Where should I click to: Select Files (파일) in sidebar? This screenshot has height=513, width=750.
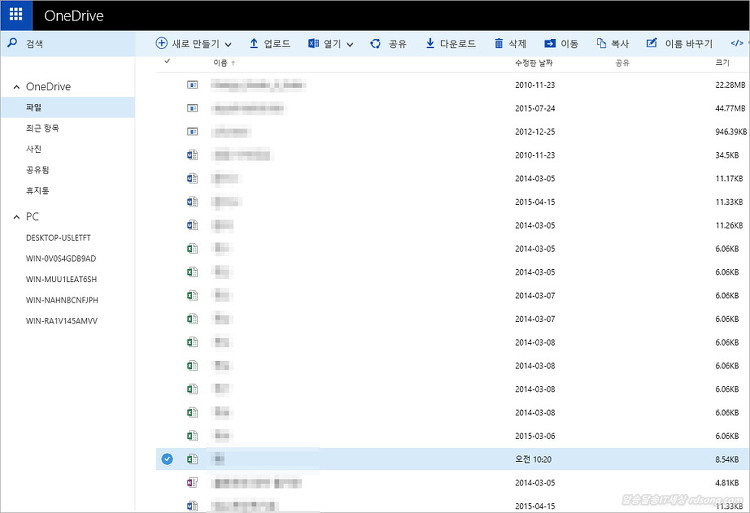click(68, 107)
